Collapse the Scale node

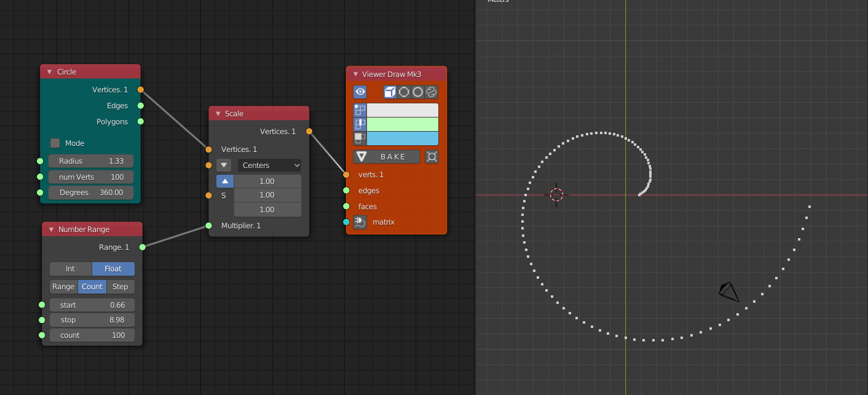(218, 114)
